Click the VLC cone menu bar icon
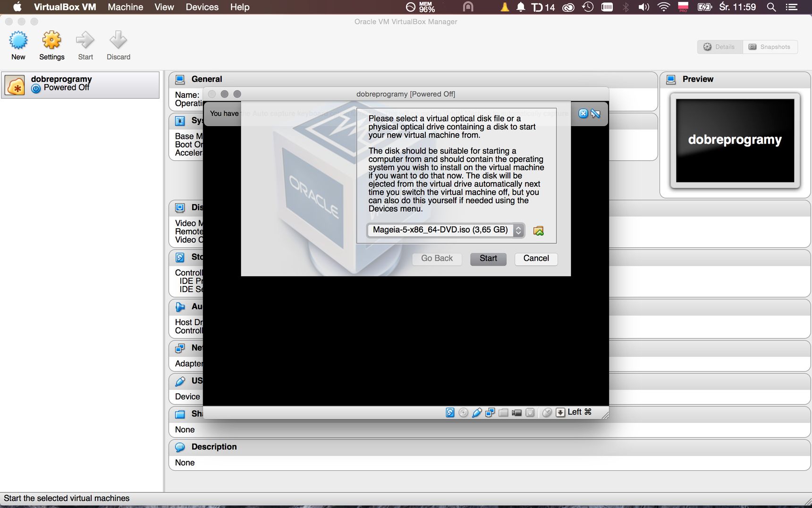The height and width of the screenshot is (508, 812). coord(505,7)
